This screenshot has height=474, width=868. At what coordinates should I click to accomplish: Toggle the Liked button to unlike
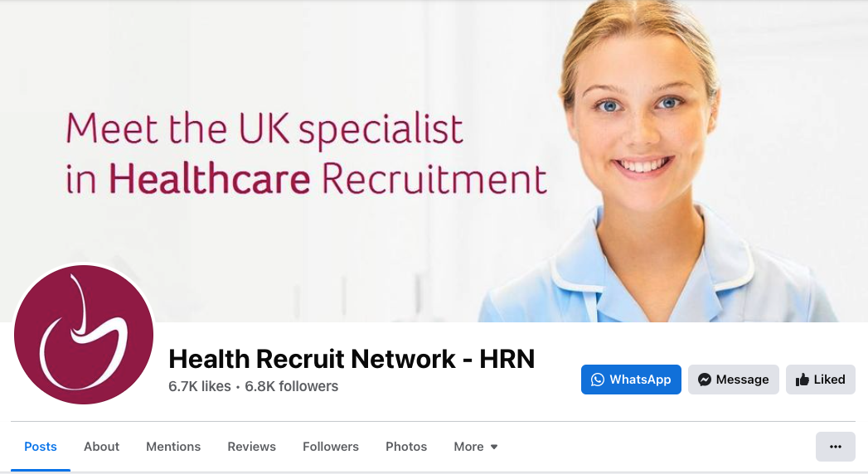click(821, 380)
